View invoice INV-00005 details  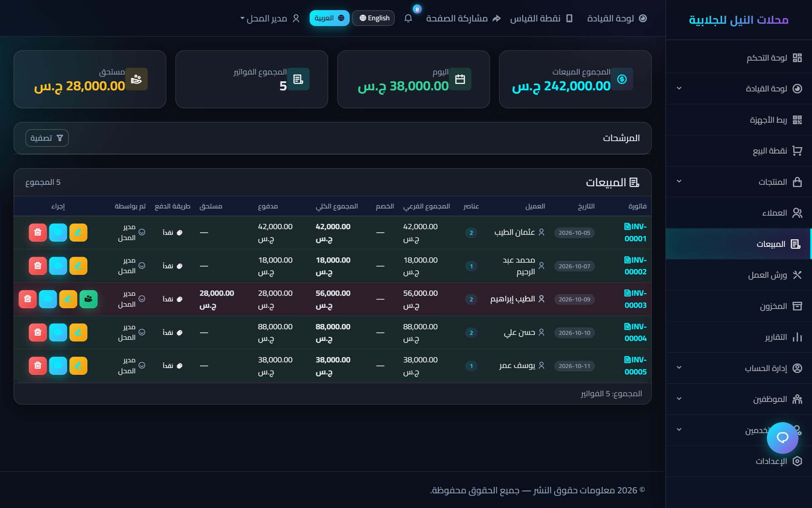[58, 366]
